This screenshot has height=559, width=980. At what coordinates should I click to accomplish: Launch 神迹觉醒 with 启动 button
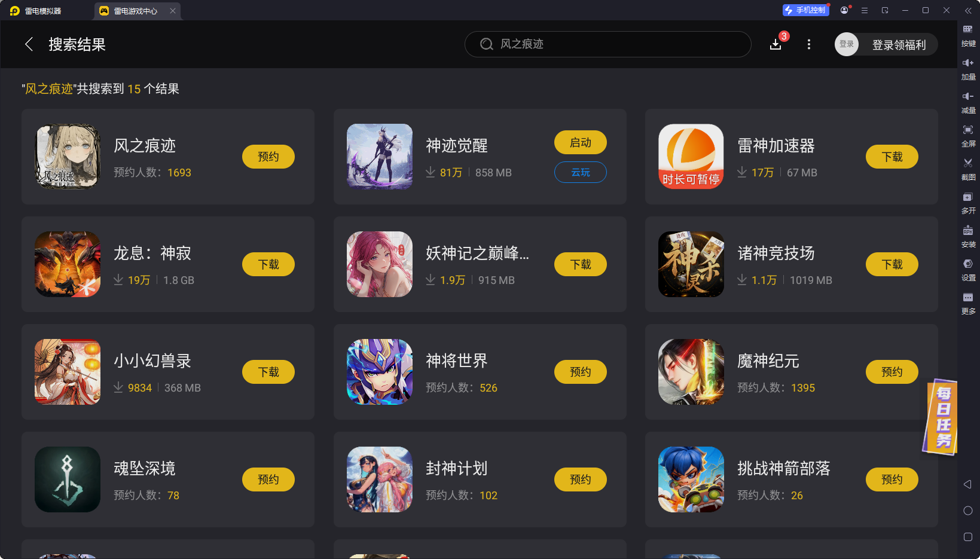[x=581, y=142]
